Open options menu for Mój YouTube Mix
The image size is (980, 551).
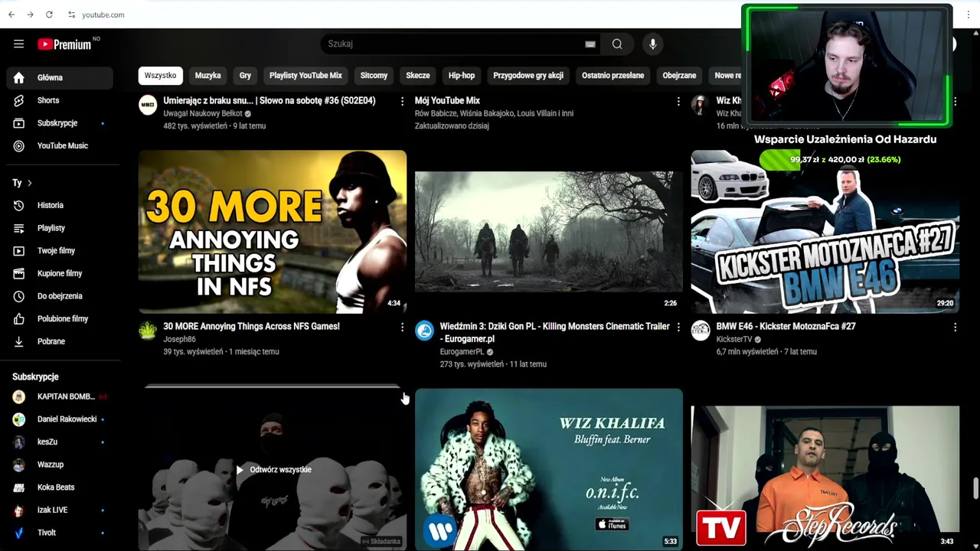point(678,101)
